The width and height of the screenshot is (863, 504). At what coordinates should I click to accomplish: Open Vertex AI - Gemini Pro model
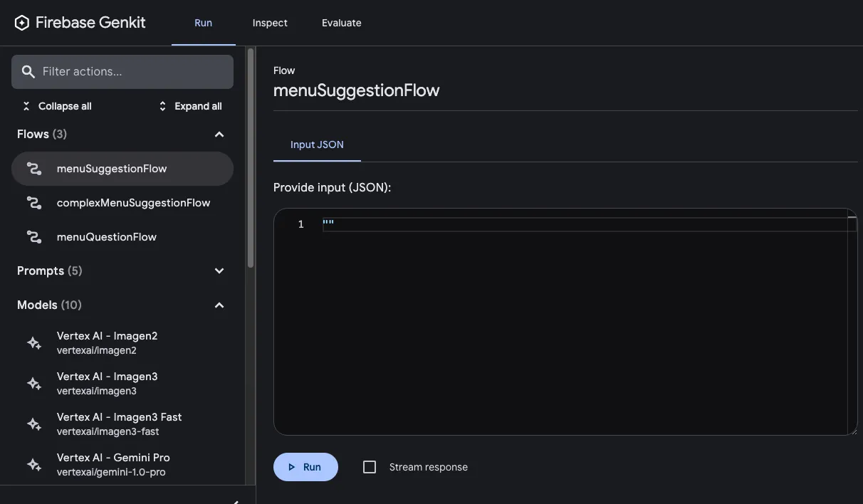(122, 465)
